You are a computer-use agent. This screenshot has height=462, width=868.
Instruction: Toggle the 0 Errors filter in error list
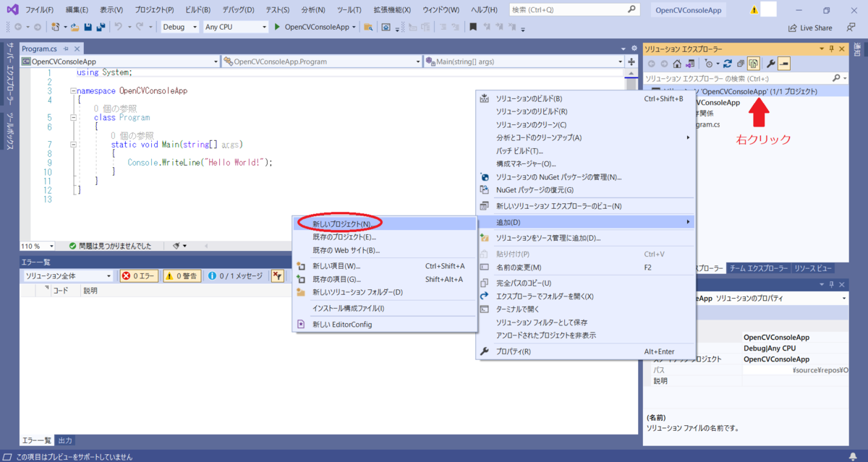[137, 275]
